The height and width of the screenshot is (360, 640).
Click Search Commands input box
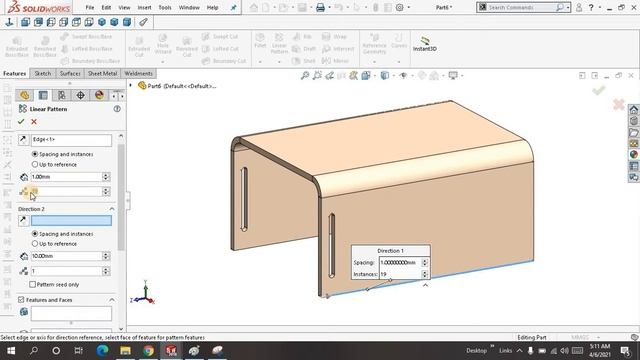[x=522, y=7]
